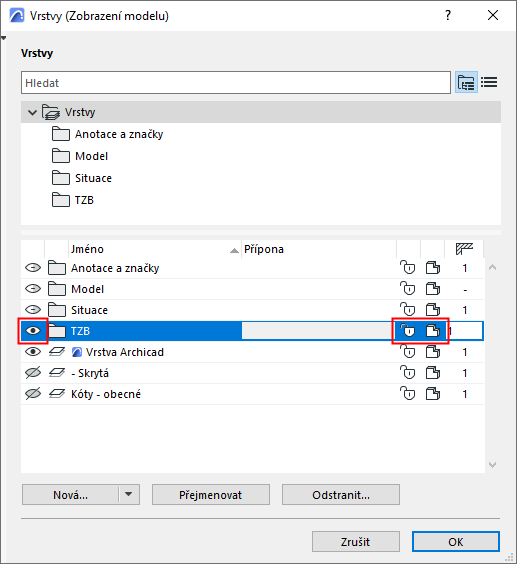The height and width of the screenshot is (564, 517).
Task: Lock the Situace folder layers
Action: 408,309
